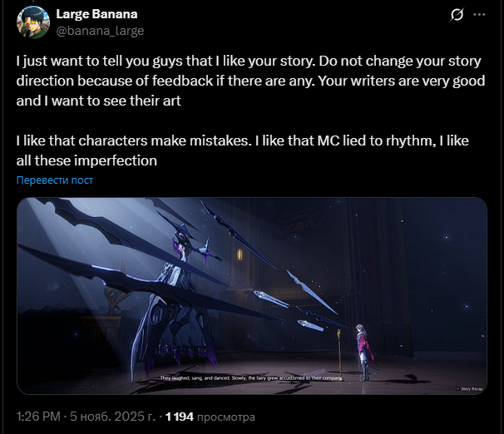Screen dimensions: 504x434
Task: Click the glowing yellow lantern in background
Action: 240,255
